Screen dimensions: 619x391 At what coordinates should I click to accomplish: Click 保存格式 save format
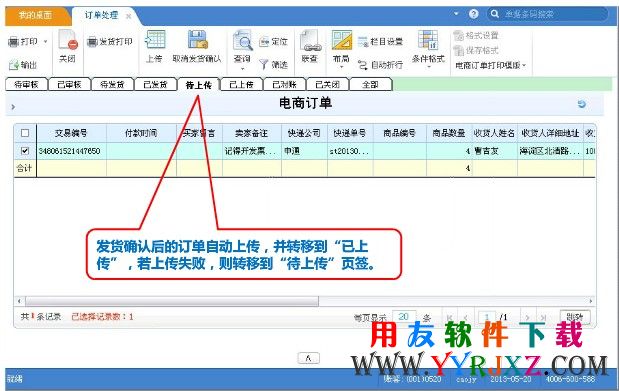(x=476, y=50)
